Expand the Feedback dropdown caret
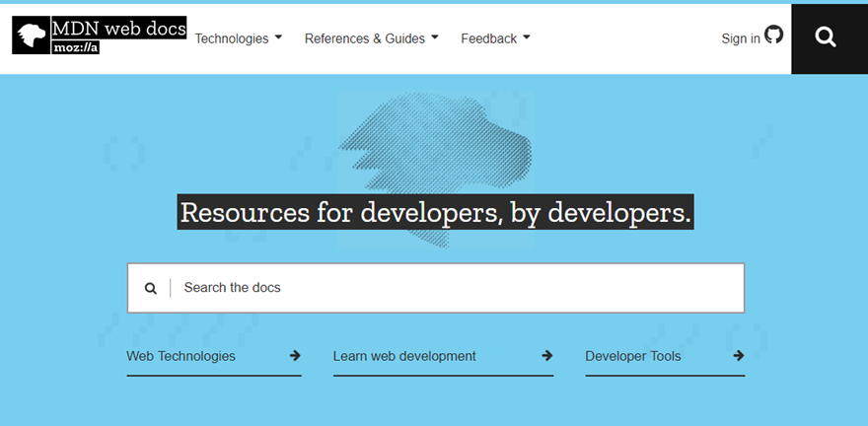 (x=527, y=37)
